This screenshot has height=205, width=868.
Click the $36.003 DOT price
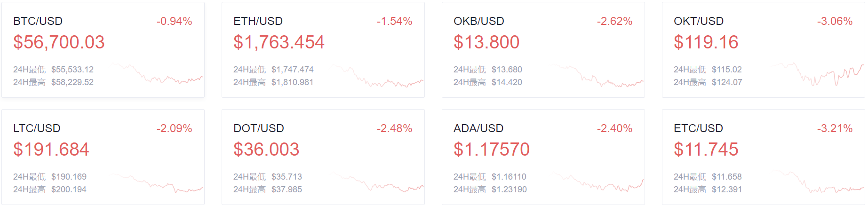[x=266, y=150]
